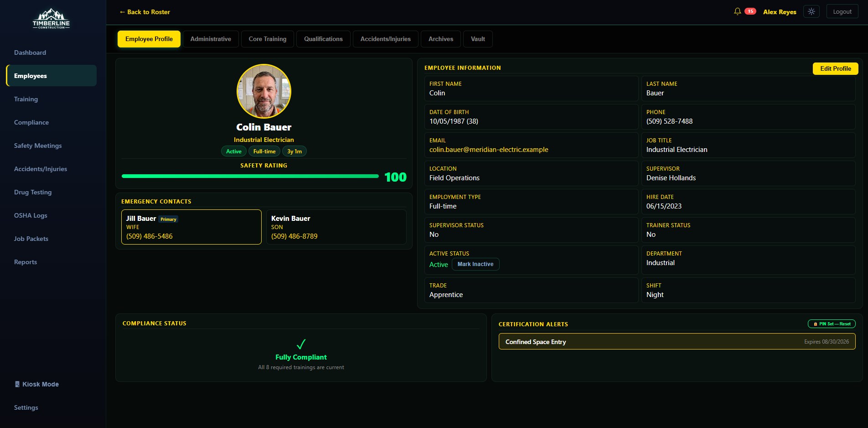This screenshot has width=868, height=428.
Task: Click the 15 notifications badge
Action: (750, 11)
